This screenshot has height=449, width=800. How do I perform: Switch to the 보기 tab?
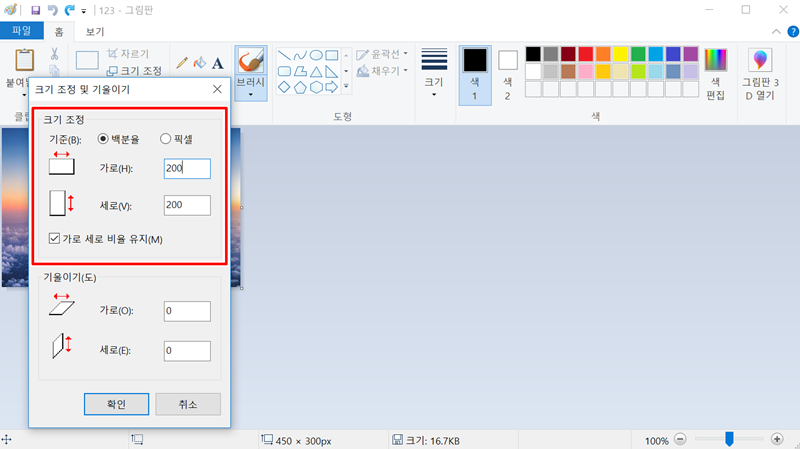[95, 32]
